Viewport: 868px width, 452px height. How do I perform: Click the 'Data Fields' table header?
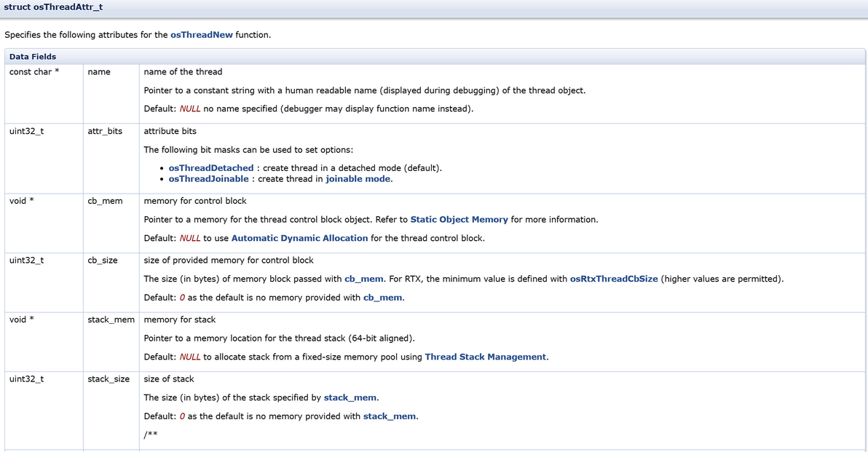(33, 57)
